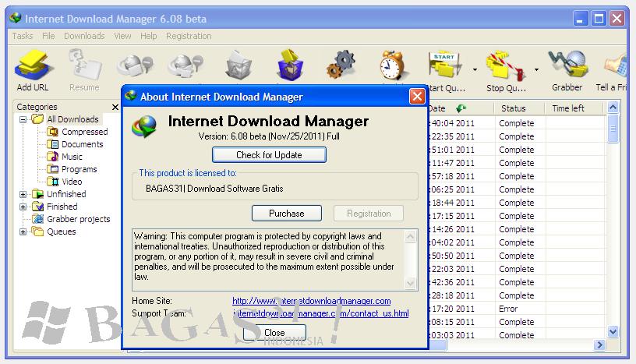
Task: Click the download list scroll down arrow
Action: point(613,331)
